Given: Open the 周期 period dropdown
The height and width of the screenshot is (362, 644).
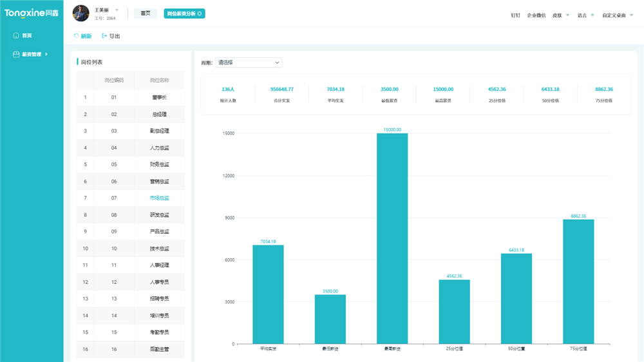Looking at the screenshot, I should point(248,62).
